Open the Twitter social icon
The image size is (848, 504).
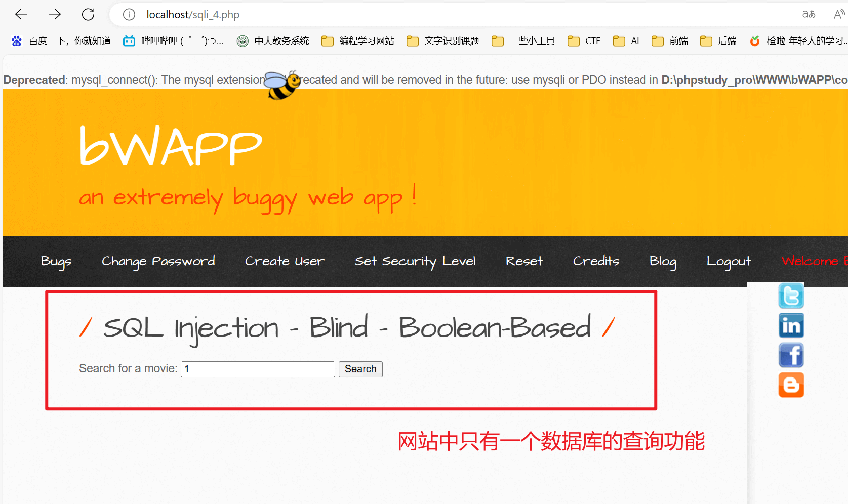pos(791,296)
